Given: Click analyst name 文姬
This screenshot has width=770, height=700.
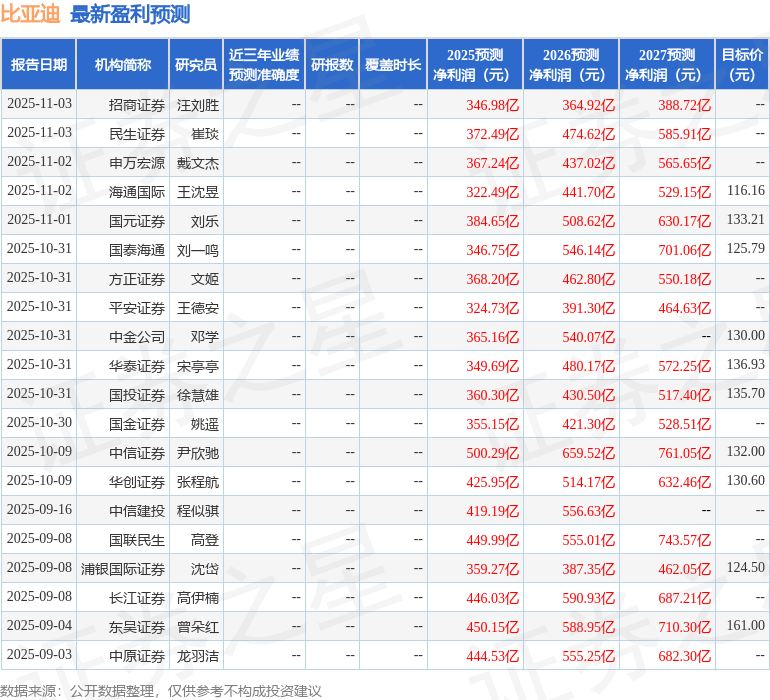Looking at the screenshot, I should point(205,279).
